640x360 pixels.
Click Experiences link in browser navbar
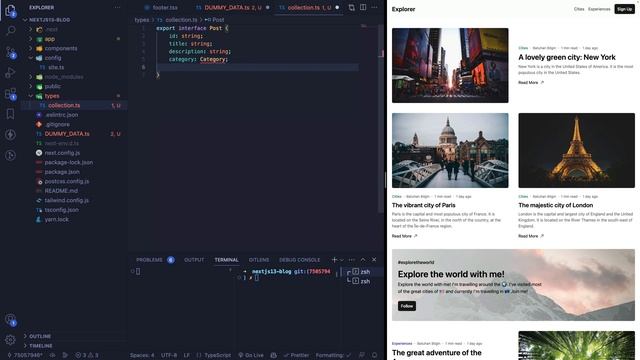coord(599,9)
